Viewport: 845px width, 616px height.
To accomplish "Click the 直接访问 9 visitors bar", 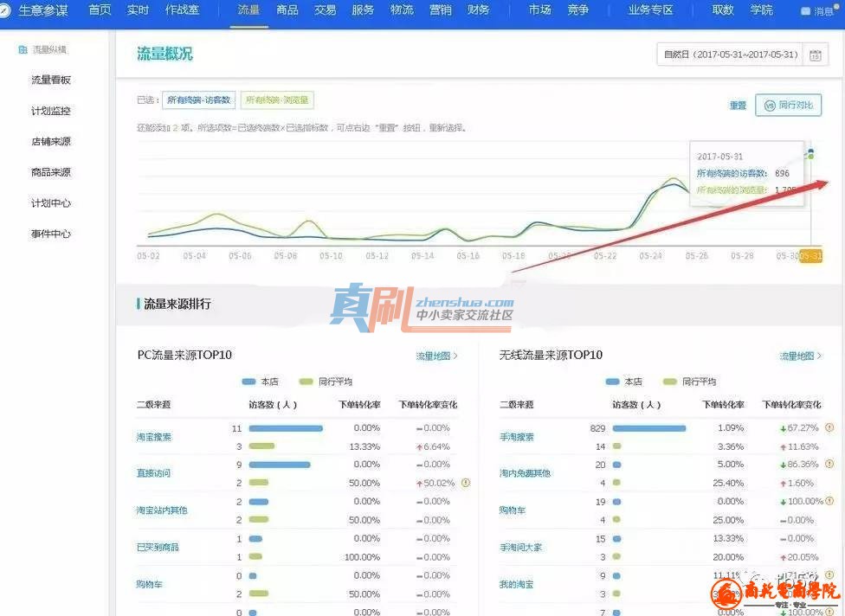I will pos(280,464).
